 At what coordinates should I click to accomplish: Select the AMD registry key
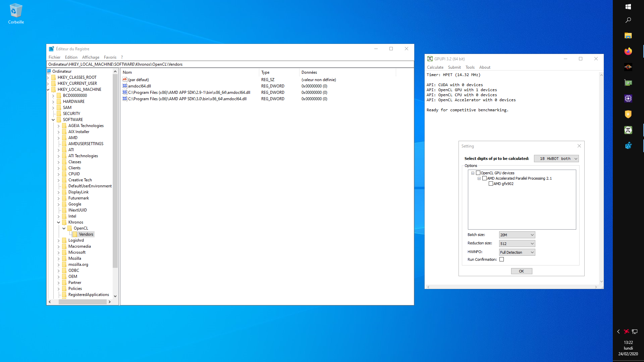[73, 138]
